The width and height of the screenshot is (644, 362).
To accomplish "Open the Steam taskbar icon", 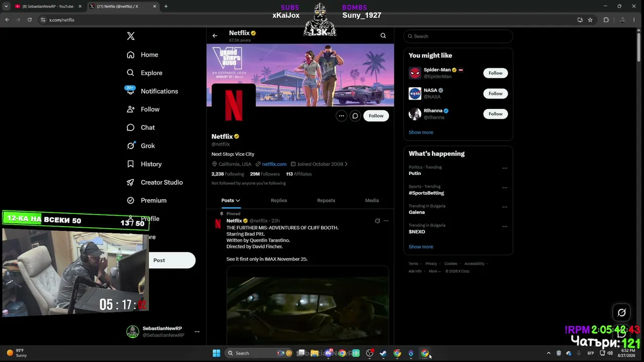I will tap(383, 353).
